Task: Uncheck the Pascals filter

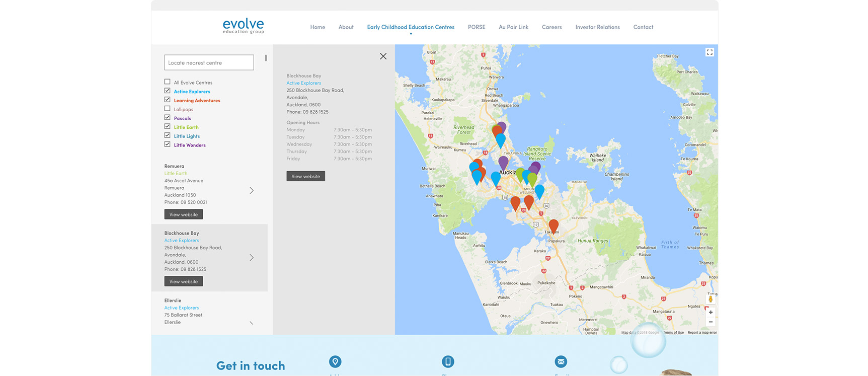Action: pyautogui.click(x=167, y=117)
